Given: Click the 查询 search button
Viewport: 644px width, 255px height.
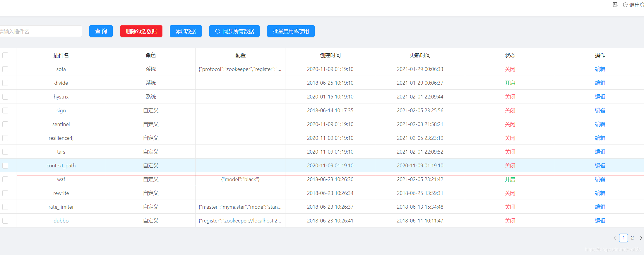Looking at the screenshot, I should 101,31.
